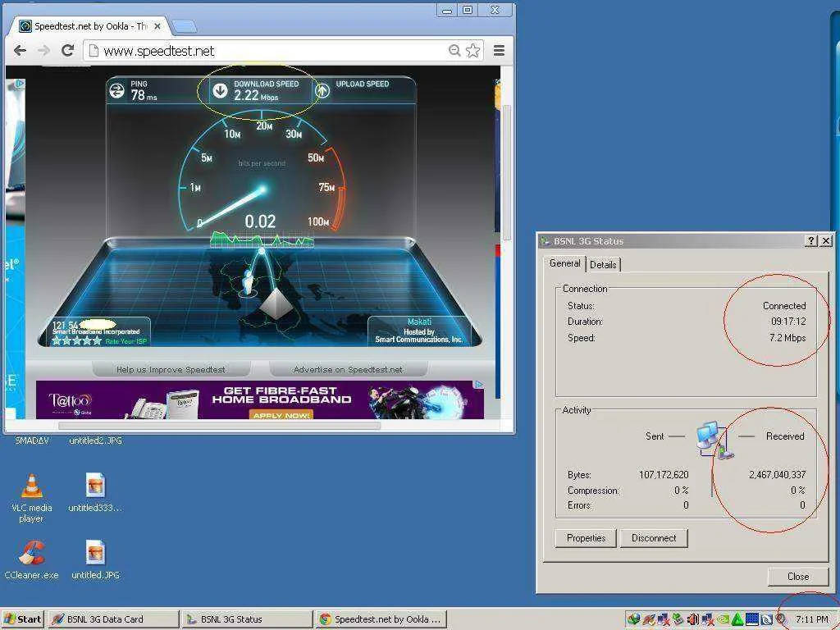
Task: Click the 78 ms ping value
Action: [x=144, y=95]
